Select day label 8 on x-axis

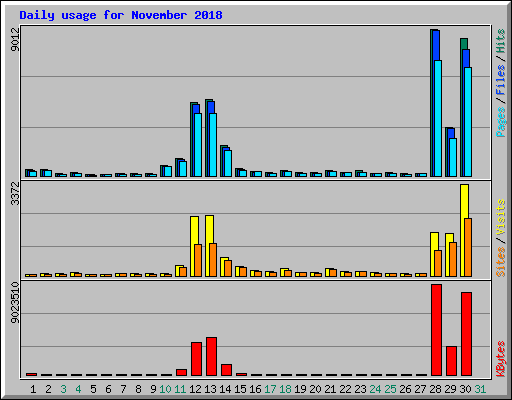(x=138, y=389)
